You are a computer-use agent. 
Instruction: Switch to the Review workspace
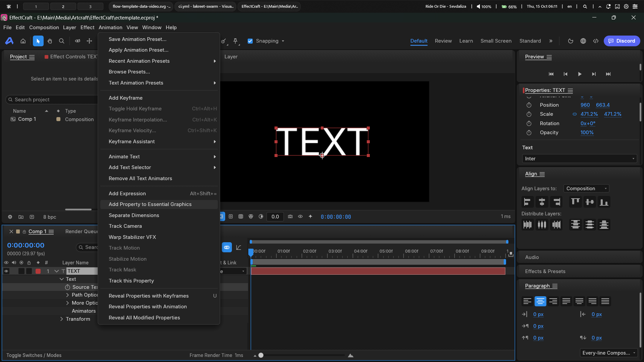point(443,41)
